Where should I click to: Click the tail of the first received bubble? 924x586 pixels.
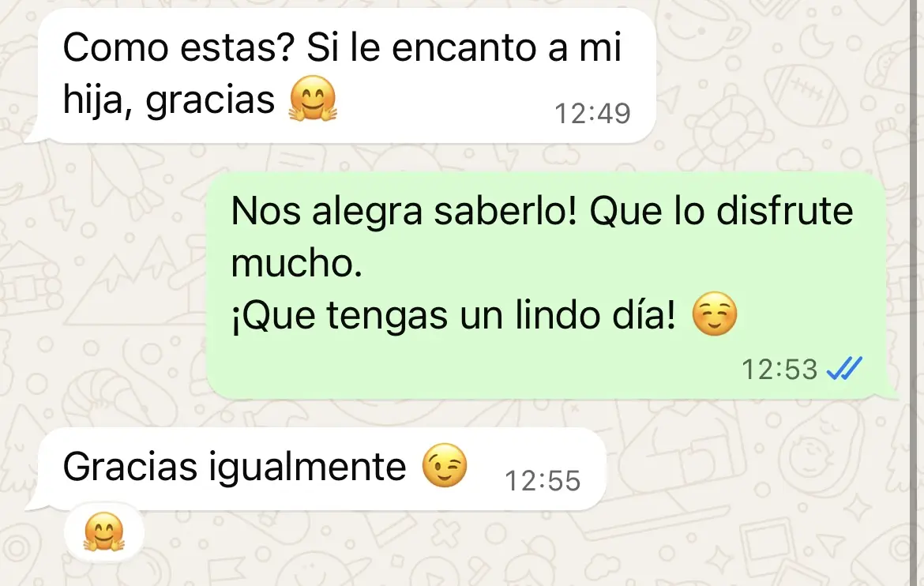click(x=34, y=134)
